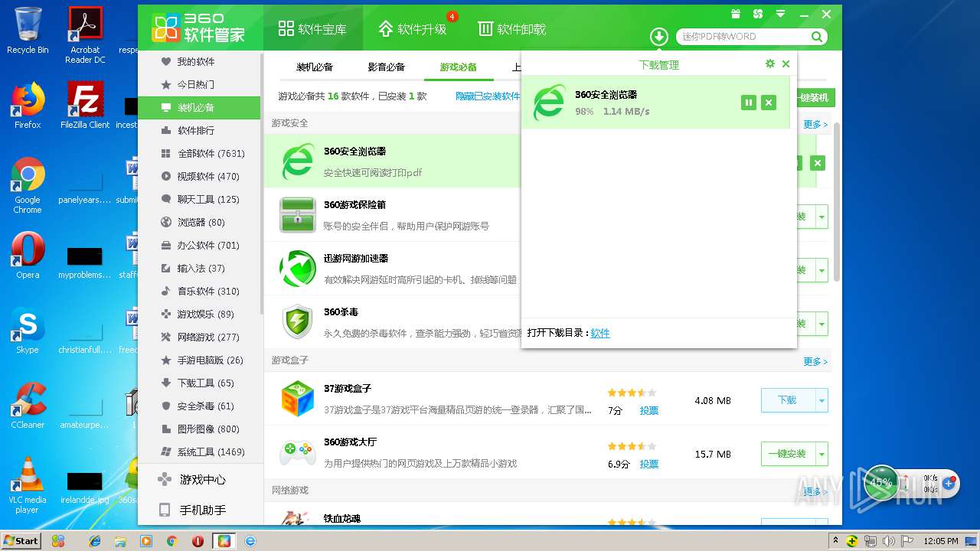The width and height of the screenshot is (980, 551).
Task: Select the 装机必备 sub-tab
Action: pos(315,67)
